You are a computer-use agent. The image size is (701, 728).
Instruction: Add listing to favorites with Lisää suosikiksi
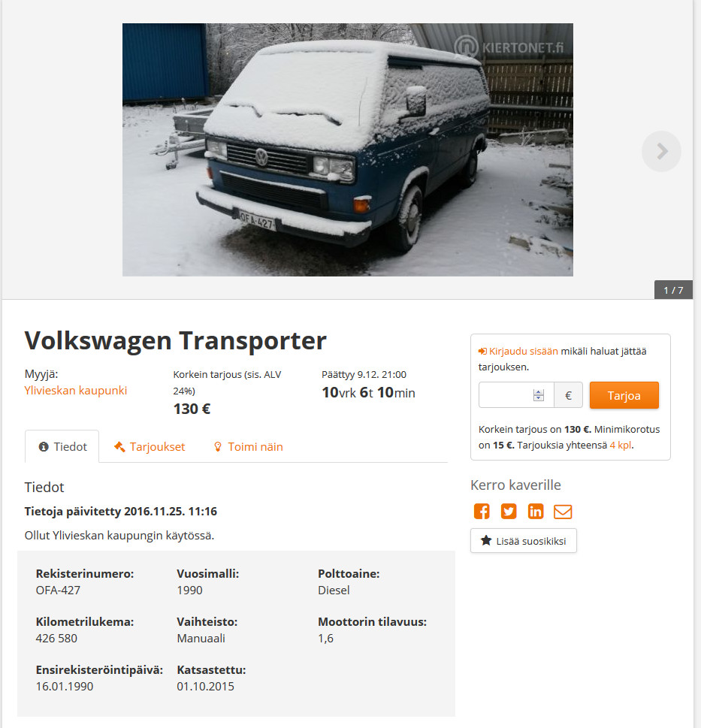(x=524, y=541)
